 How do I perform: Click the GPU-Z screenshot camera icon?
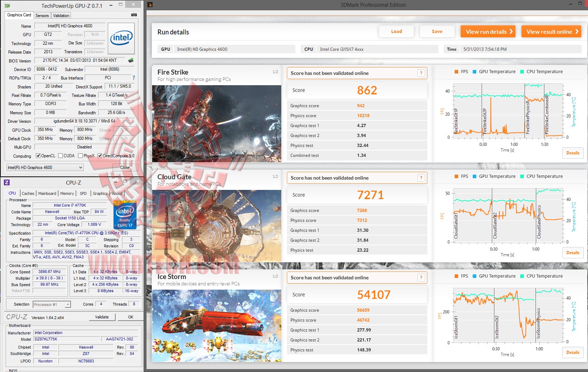coord(134,15)
